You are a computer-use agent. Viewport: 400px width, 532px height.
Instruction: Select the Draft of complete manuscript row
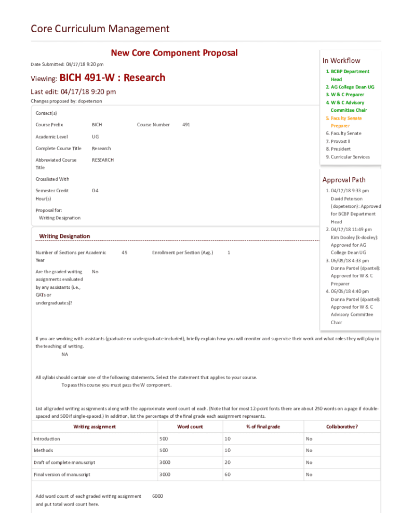64,462
